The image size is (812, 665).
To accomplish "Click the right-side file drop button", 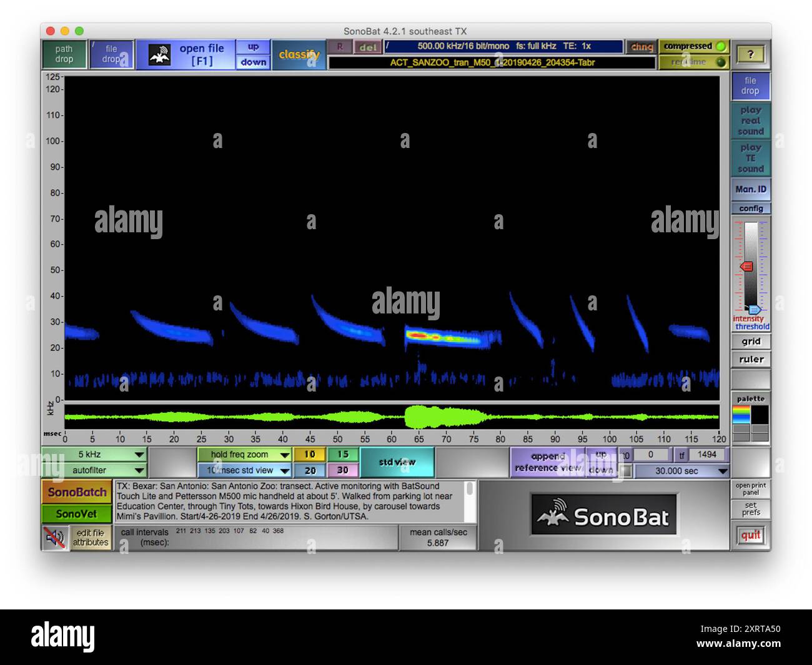I will pos(750,86).
